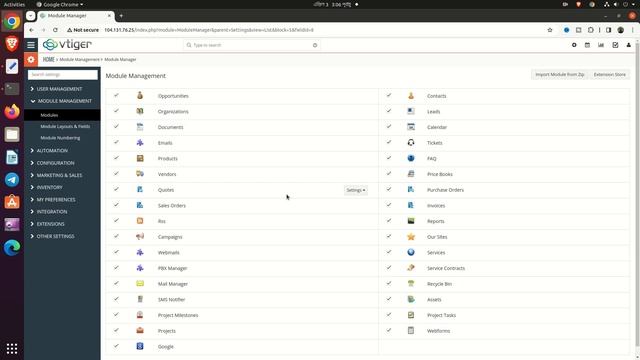
Task: Click Module Management breadcrumb link
Action: (x=79, y=60)
